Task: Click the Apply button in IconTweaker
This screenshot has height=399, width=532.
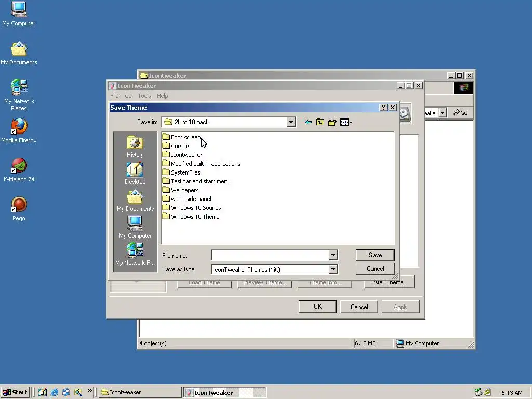Action: point(401,307)
